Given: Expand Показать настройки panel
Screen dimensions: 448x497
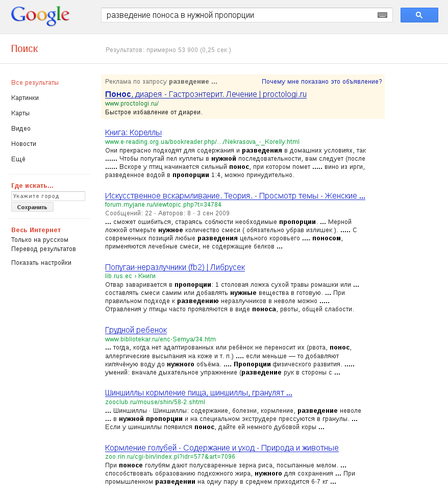Looking at the screenshot, I should coord(41,263).
